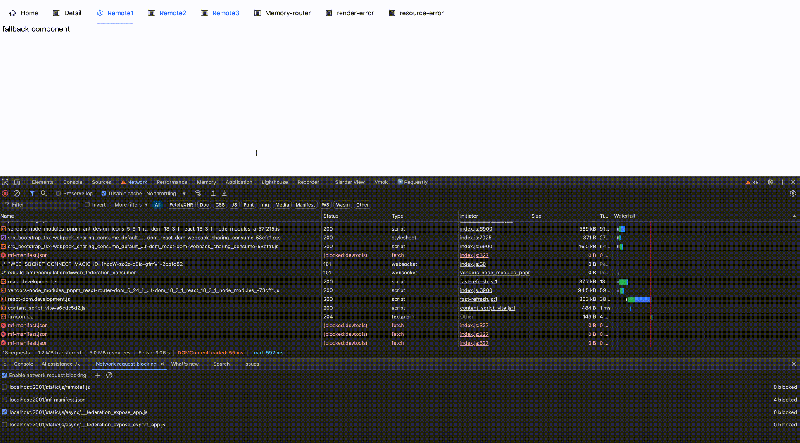Click the export HAR download icon
The image size is (800, 443).
[x=224, y=193]
